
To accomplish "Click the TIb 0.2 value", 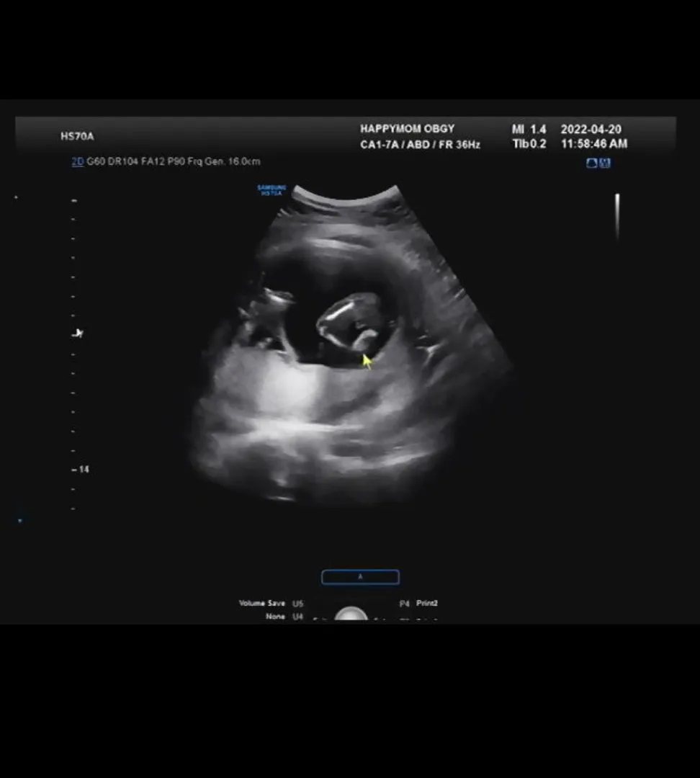I will [x=529, y=144].
